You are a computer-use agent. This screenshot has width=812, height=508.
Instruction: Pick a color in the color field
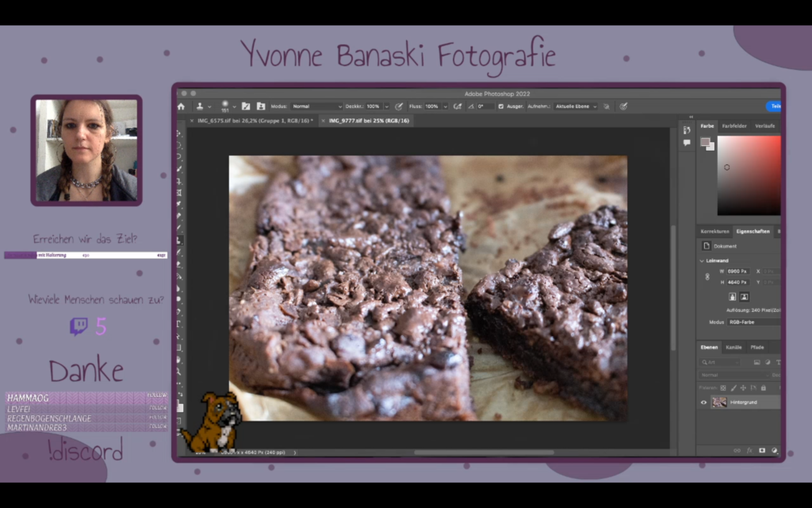coord(749,175)
